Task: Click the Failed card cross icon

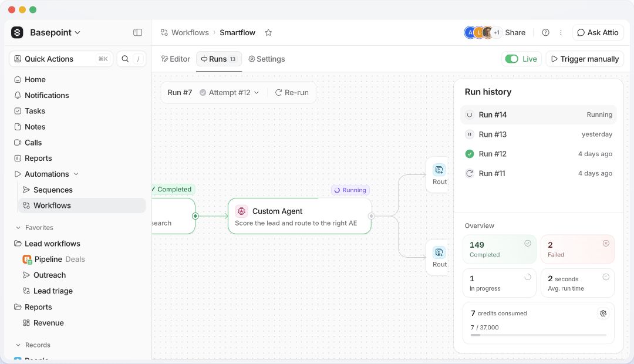Action: [x=606, y=244]
